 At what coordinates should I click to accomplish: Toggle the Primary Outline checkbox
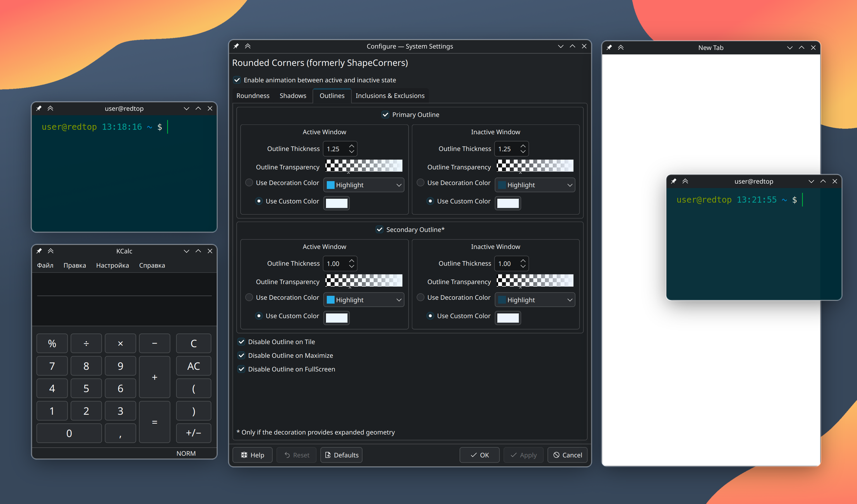point(385,115)
